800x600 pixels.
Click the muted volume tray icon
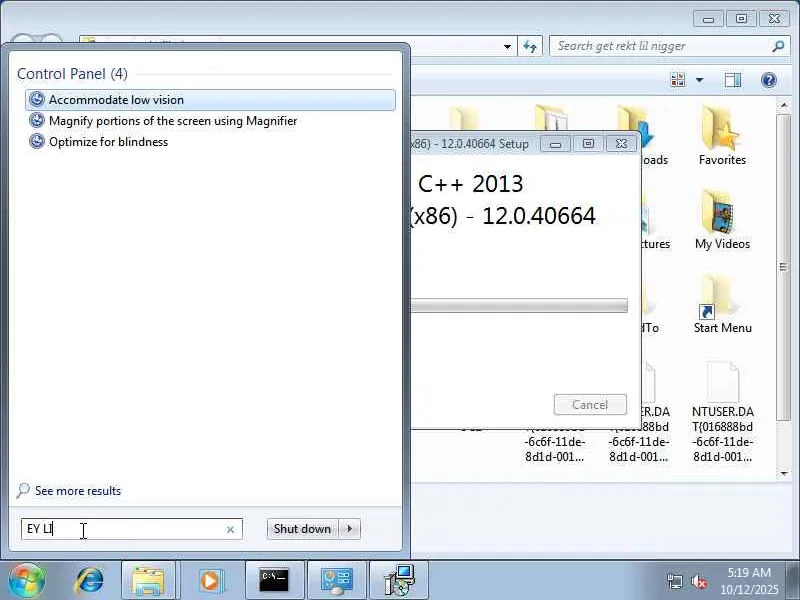[x=698, y=581]
